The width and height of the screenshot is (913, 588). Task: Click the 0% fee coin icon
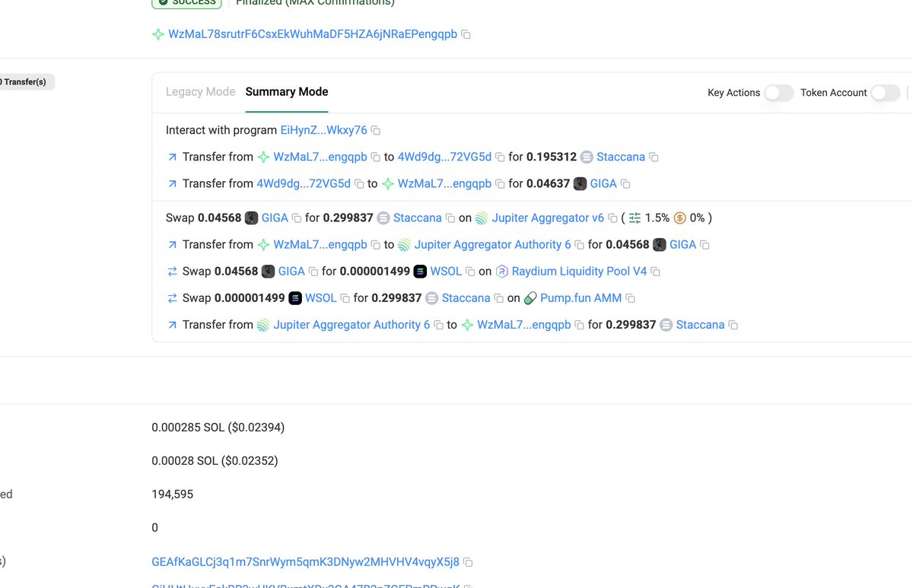coord(679,218)
